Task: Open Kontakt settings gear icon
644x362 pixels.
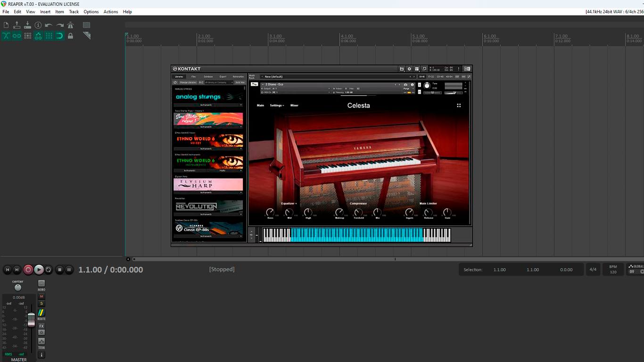Action: (x=409, y=69)
